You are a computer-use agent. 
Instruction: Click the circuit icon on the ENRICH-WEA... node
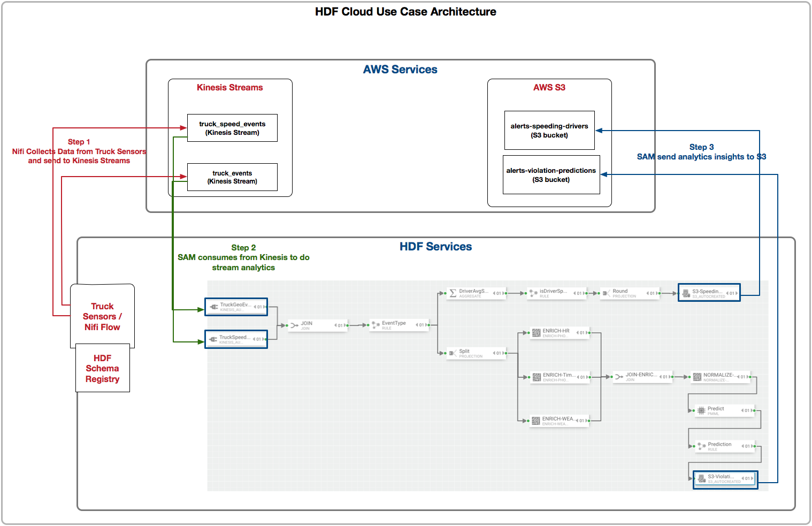536,421
